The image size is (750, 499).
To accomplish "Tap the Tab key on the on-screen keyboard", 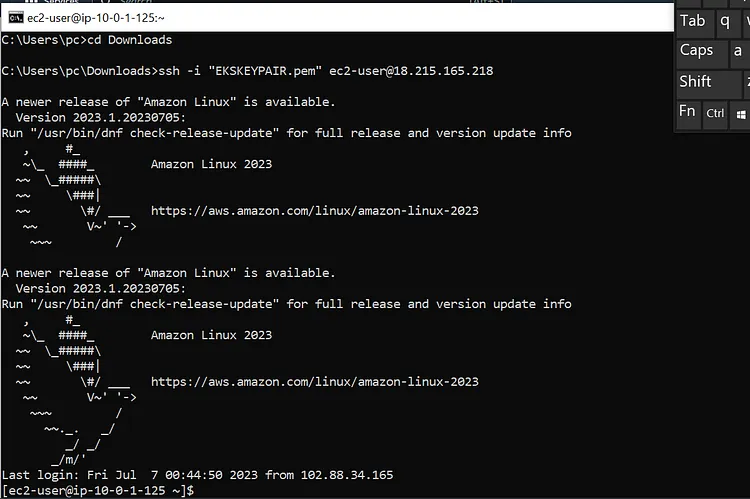I will click(x=695, y=22).
